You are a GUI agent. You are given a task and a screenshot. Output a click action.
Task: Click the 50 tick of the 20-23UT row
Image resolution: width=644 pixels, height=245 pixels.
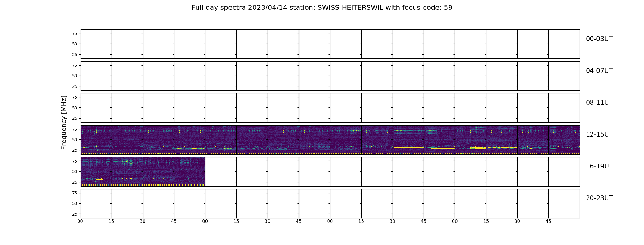[x=75, y=203]
